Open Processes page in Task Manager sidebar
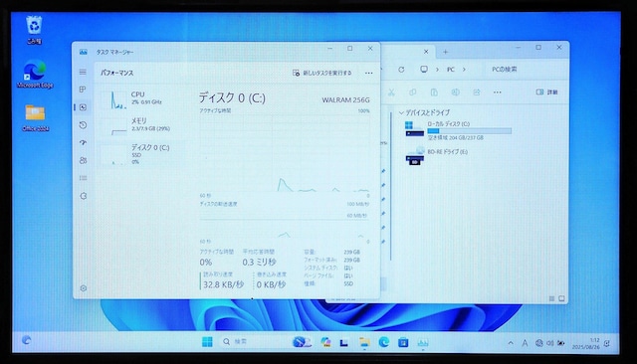Screen dimensions: 637x364 click(x=83, y=90)
